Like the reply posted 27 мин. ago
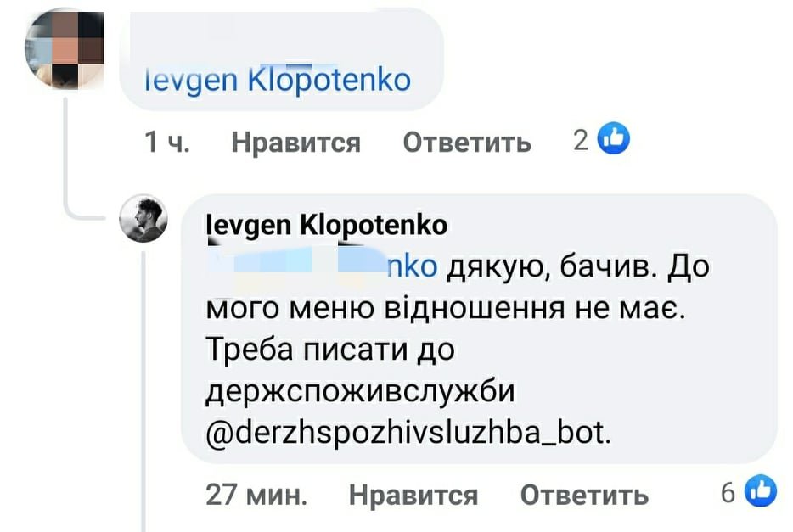Image resolution: width=793 pixels, height=532 pixels. (413, 494)
